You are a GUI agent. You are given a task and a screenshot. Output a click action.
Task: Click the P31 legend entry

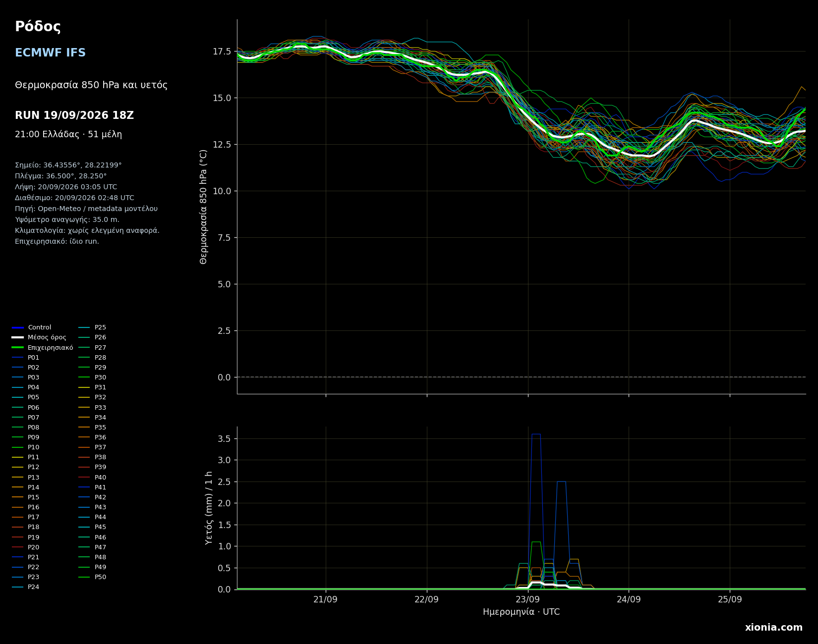[x=93, y=387]
